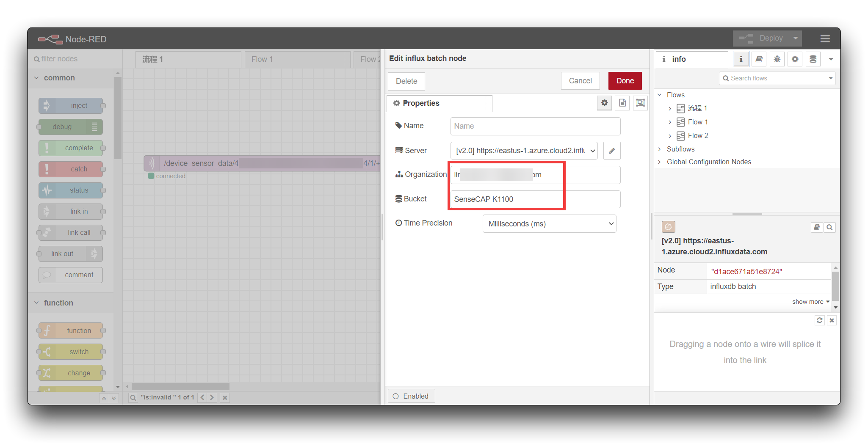Select the link in node

[71, 212]
